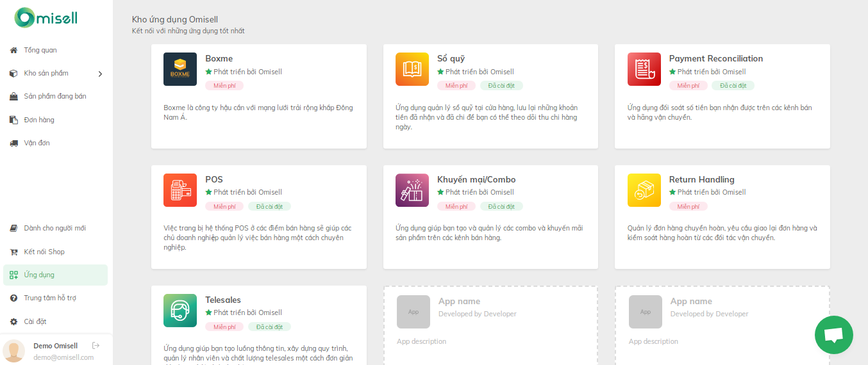Click the Kho ứng dụng Omisell heading

[x=175, y=20]
